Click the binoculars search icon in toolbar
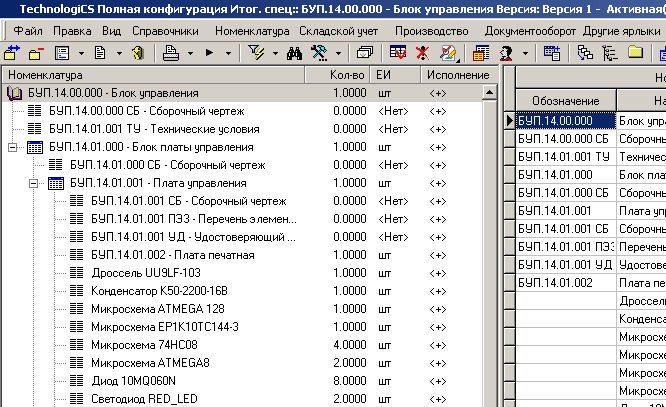666x407 pixels. coord(294,52)
